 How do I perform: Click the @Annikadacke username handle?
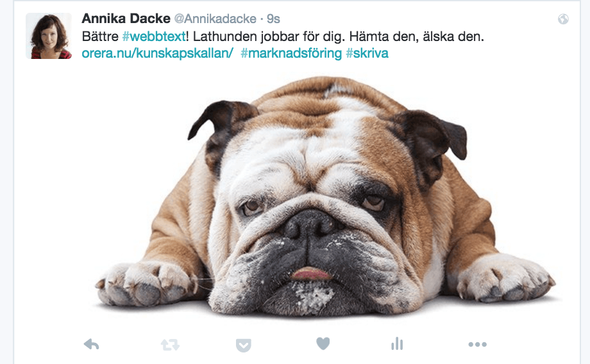[215, 19]
